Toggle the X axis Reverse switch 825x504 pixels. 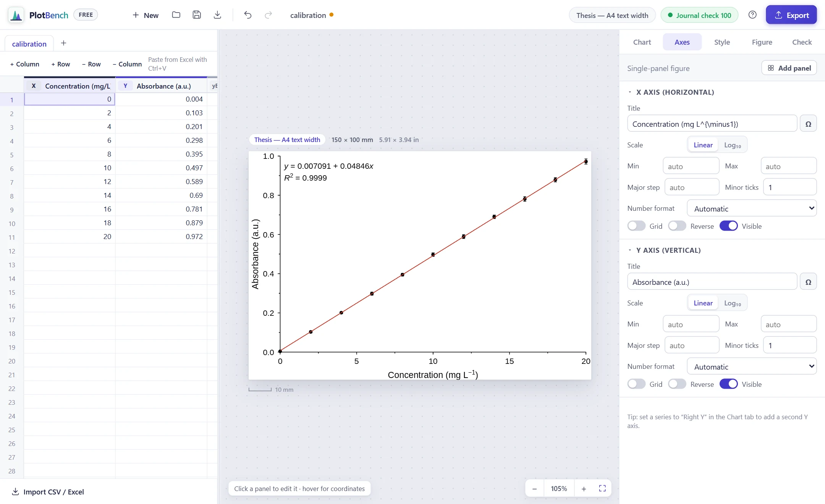pyautogui.click(x=677, y=226)
